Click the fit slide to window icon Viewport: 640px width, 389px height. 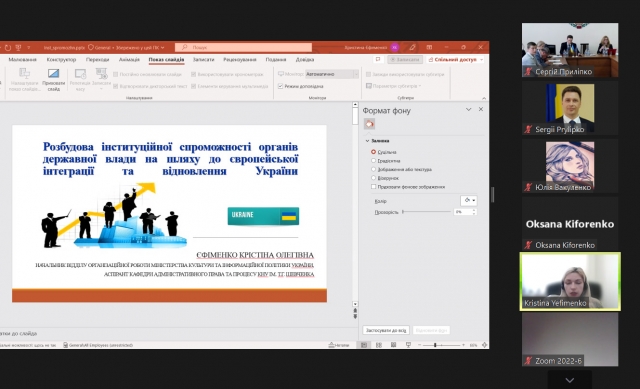tap(484, 345)
